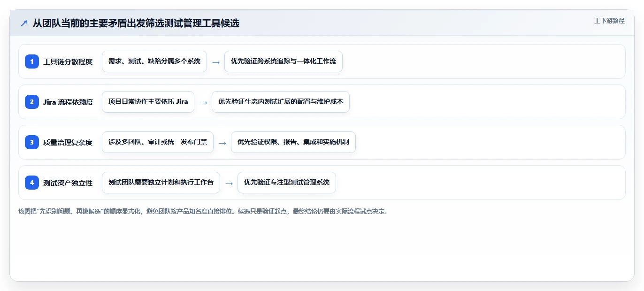Click the box 优先验证权限、报告、集成和实施机制
The height and width of the screenshot is (291, 644).
pyautogui.click(x=293, y=142)
